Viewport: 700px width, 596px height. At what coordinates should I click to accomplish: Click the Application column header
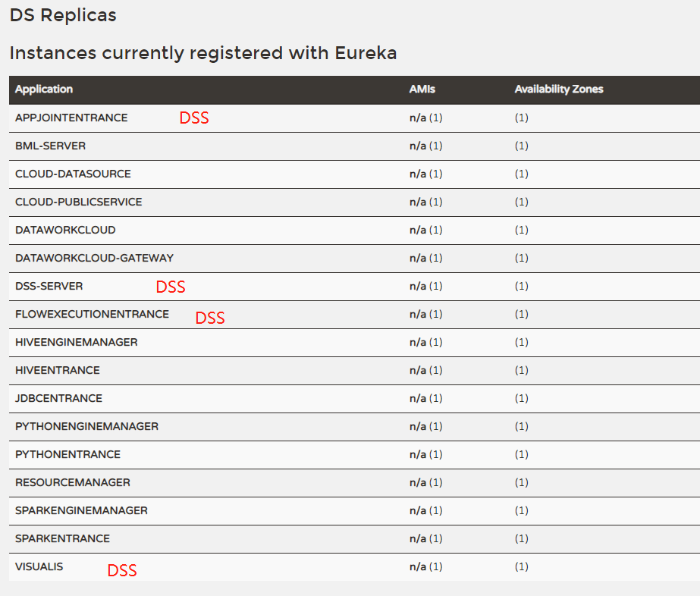click(44, 89)
